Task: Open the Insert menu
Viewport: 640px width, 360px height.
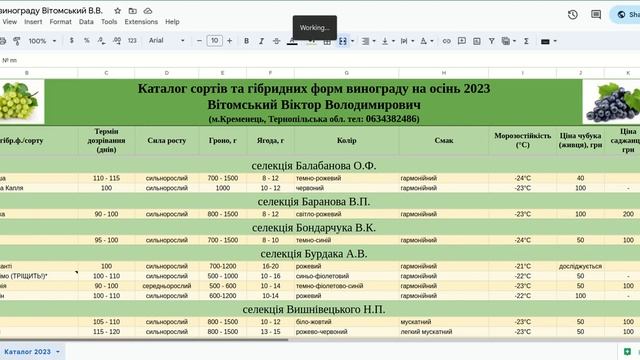Action: (x=33, y=22)
